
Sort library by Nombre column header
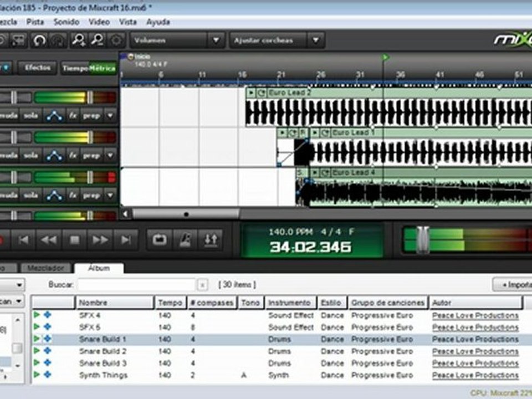click(x=115, y=303)
